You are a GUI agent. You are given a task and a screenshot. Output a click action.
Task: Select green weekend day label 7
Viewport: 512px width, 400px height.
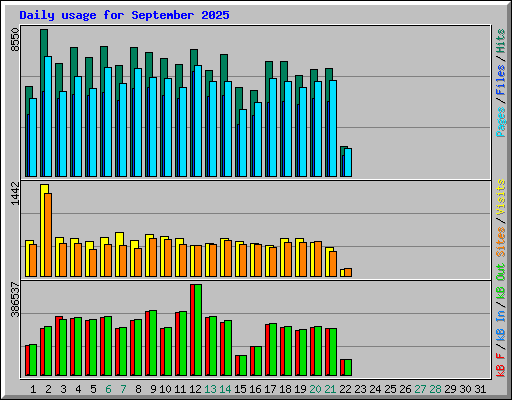pyautogui.click(x=123, y=389)
